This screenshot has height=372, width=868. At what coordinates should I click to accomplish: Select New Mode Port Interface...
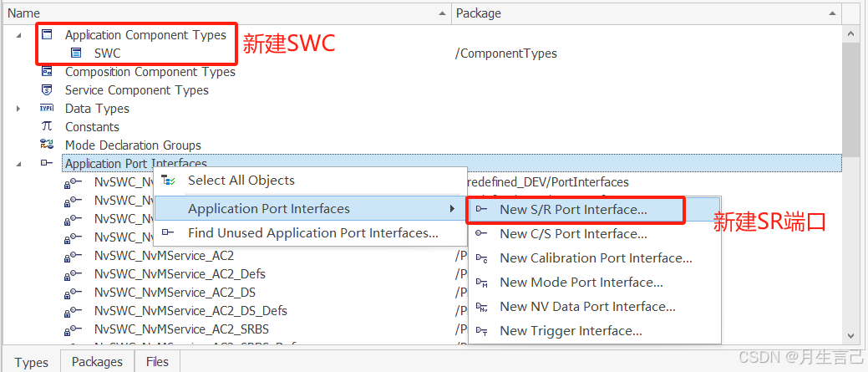(x=595, y=283)
